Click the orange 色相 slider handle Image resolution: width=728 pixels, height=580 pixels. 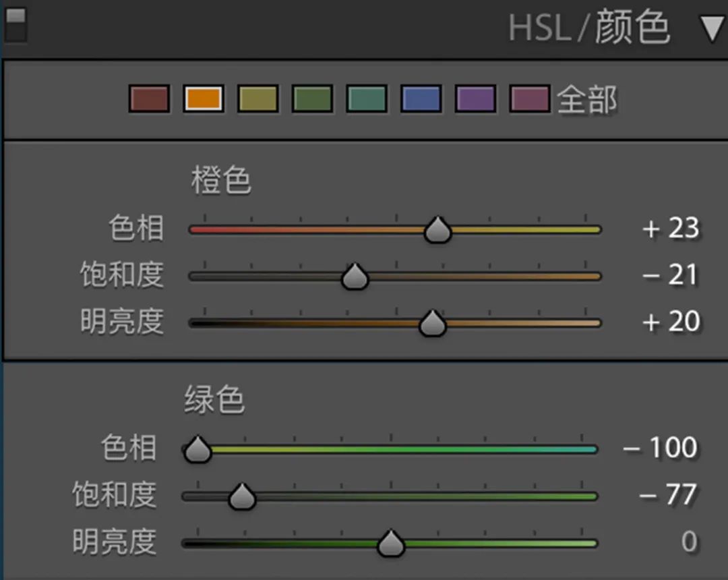(x=437, y=229)
